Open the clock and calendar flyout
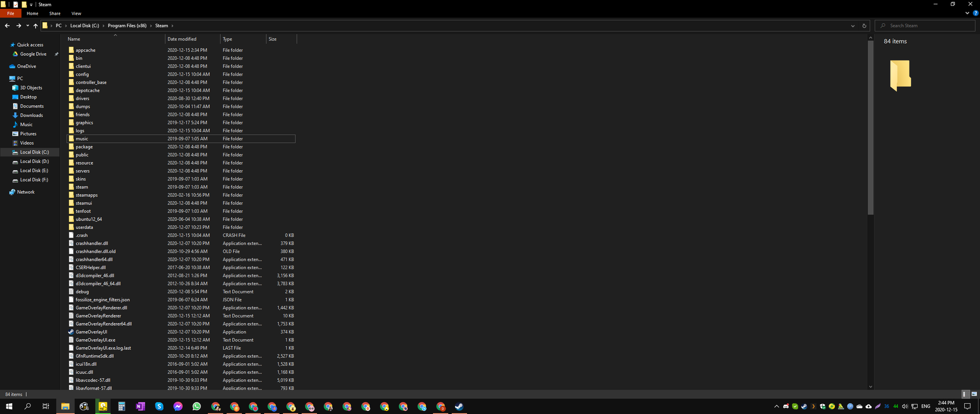980x414 pixels. click(946, 406)
